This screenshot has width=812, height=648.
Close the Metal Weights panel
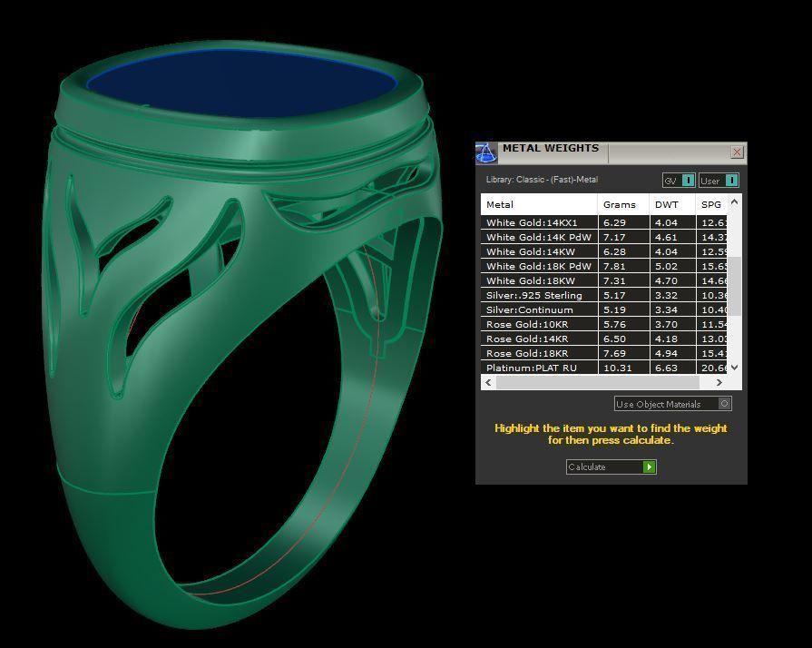737,152
